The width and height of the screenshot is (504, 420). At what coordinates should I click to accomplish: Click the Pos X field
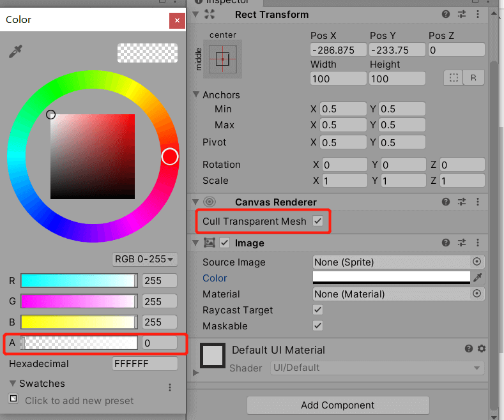338,50
